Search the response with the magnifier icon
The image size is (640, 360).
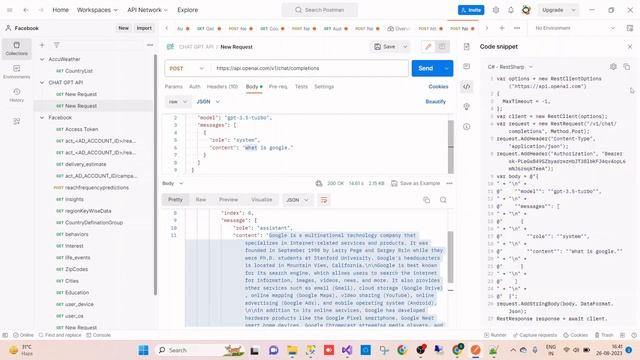coord(443,200)
